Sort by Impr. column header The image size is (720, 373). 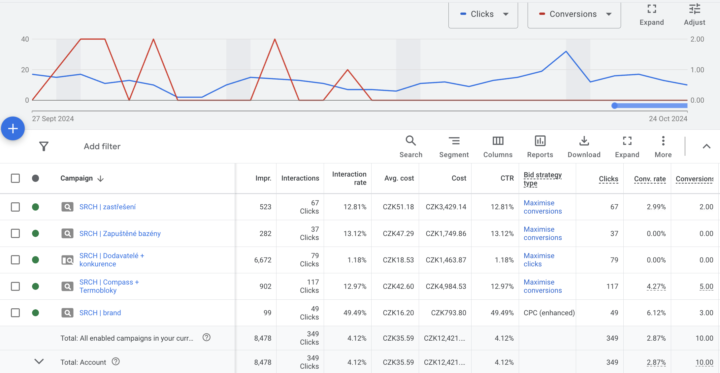263,178
